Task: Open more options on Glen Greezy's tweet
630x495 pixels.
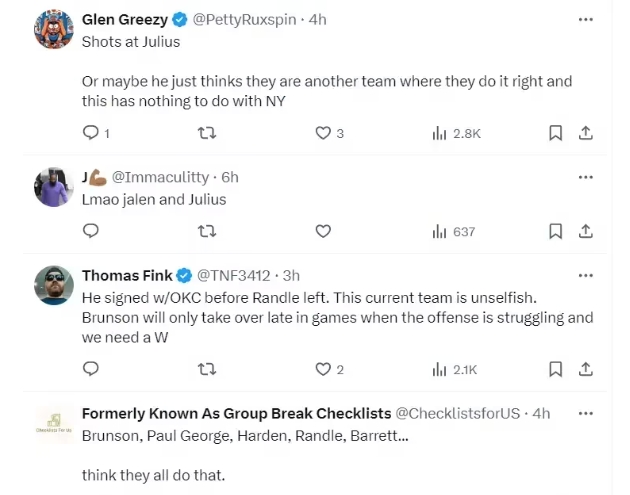Action: [x=586, y=19]
